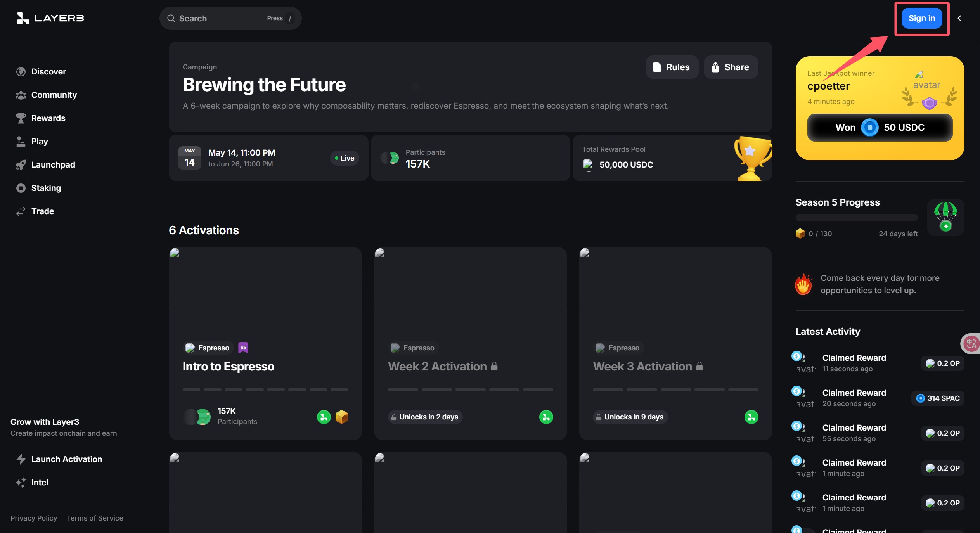Focus the Search input field

[x=230, y=18]
